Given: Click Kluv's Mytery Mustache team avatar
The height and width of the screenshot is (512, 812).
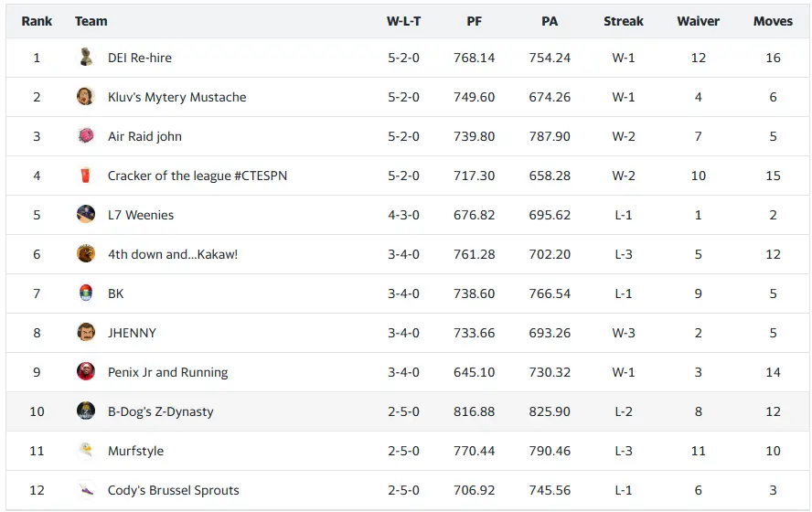Looking at the screenshot, I should [86, 97].
